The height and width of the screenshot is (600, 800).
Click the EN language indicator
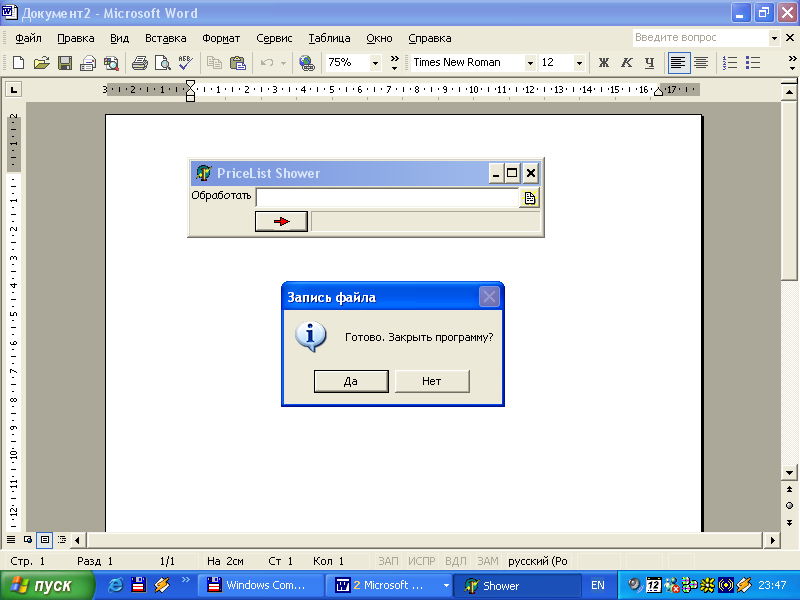click(597, 585)
